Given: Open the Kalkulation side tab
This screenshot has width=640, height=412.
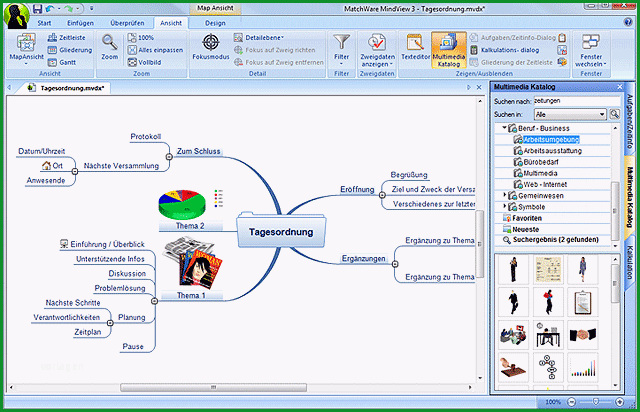Looking at the screenshot, I should (x=630, y=261).
